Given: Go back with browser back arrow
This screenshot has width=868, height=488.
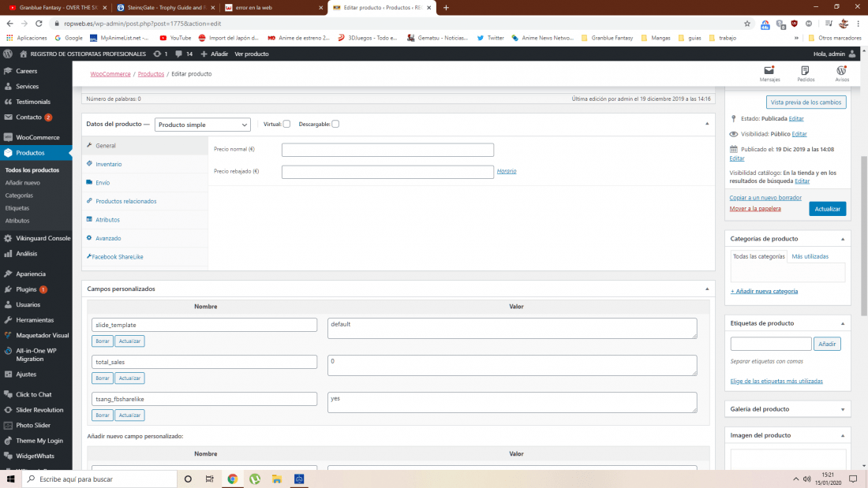Looking at the screenshot, I should [10, 23].
